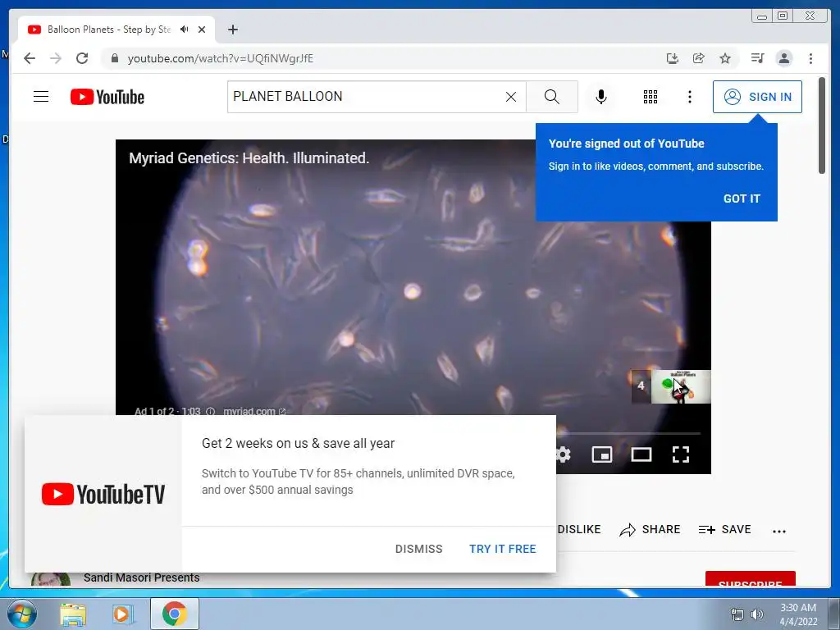Dismiss the YouTube TV promotion
The image size is (840, 630).
point(419,549)
